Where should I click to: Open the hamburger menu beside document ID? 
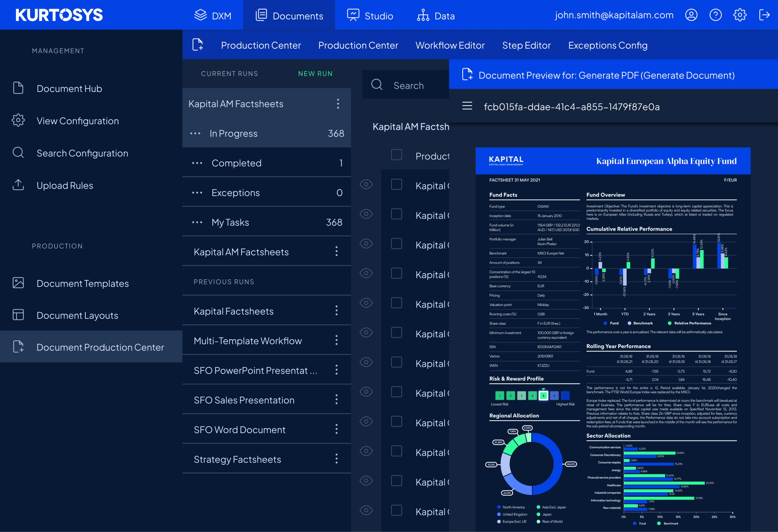(467, 106)
